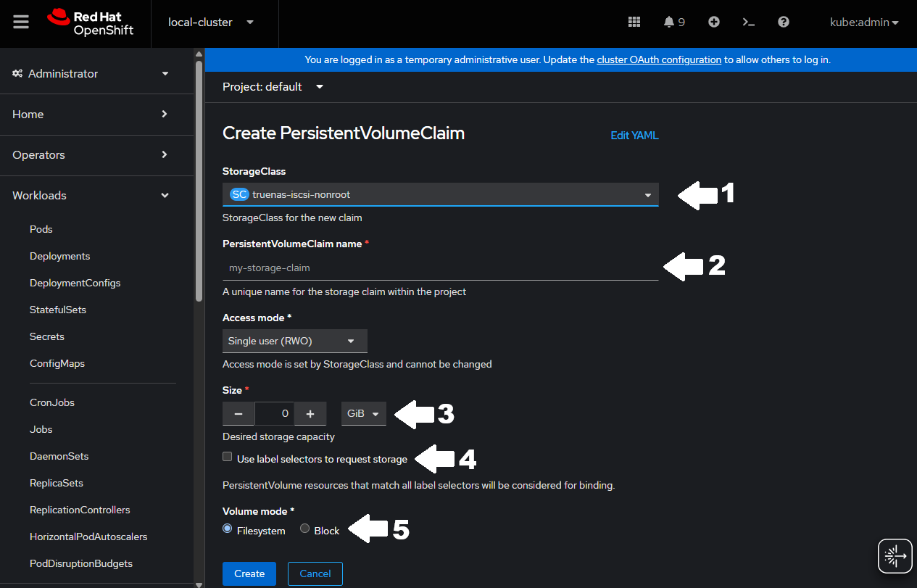Select the Block volume mode
Image resolution: width=917 pixels, height=588 pixels.
click(x=305, y=529)
